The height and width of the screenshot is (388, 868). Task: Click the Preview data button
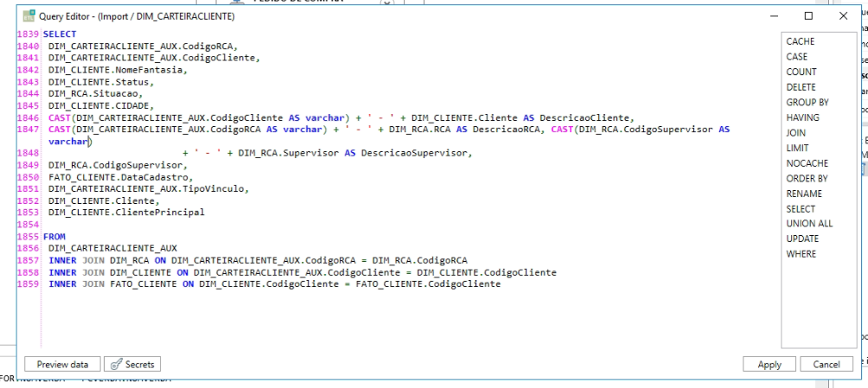point(62,364)
